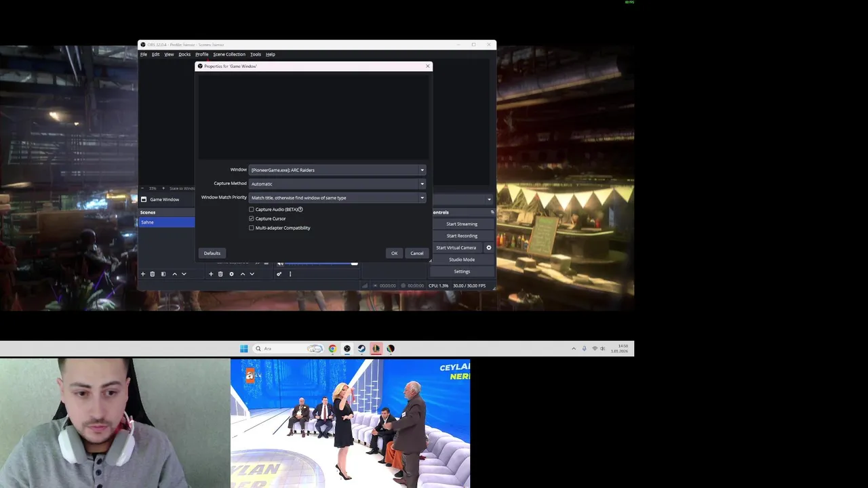
Task: Toggle Studio Mode in Controls
Action: tap(462, 260)
